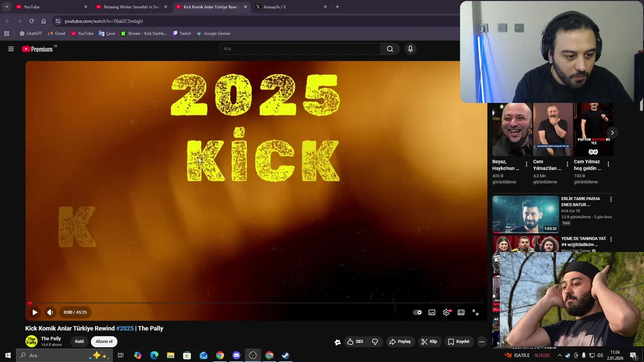Open File Explorer from the taskbar
The height and width of the screenshot is (362, 644).
(x=171, y=355)
